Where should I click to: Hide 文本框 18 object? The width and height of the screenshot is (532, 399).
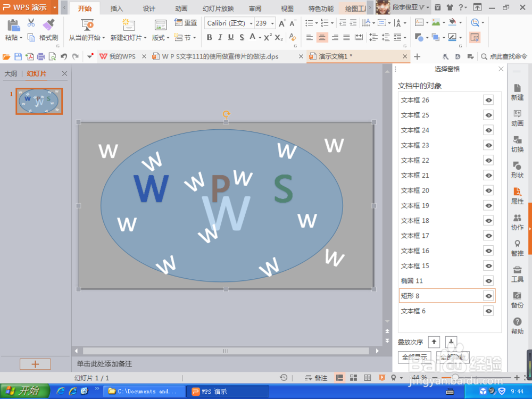tap(488, 221)
